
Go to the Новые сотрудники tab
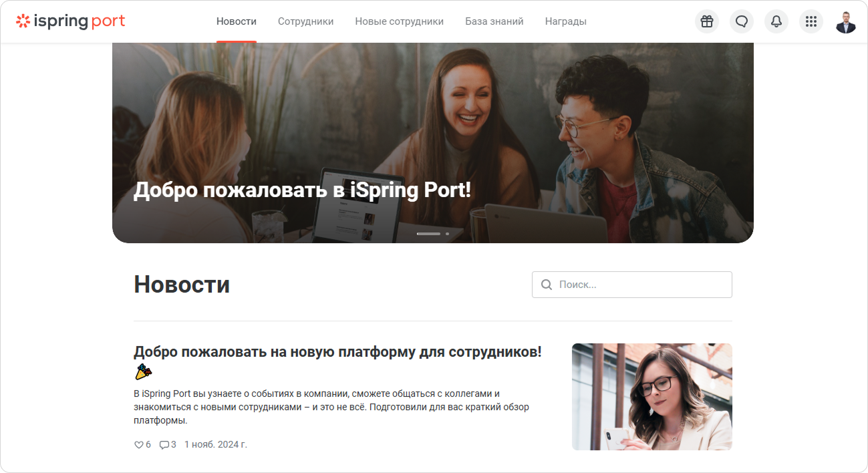tap(399, 21)
